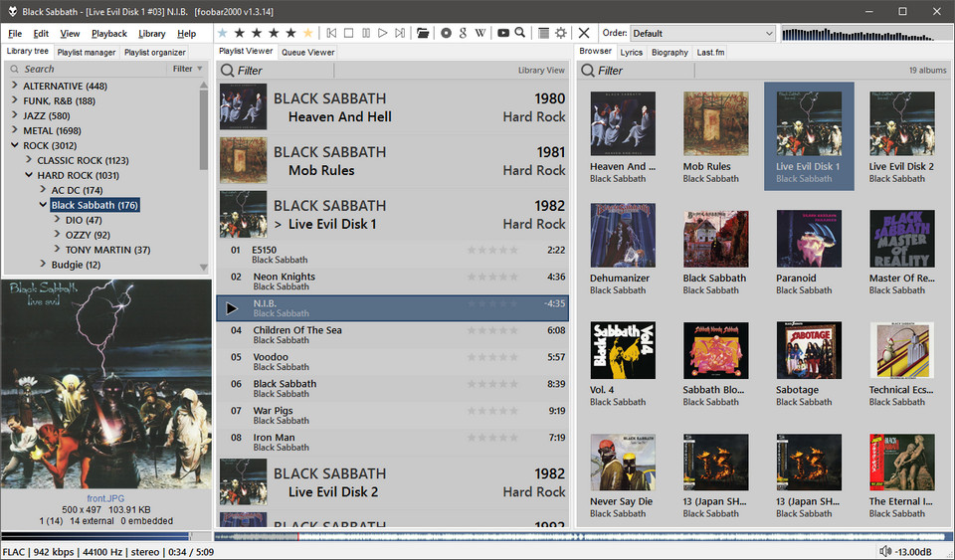Click the magnifier search toolbar icon

[520, 33]
